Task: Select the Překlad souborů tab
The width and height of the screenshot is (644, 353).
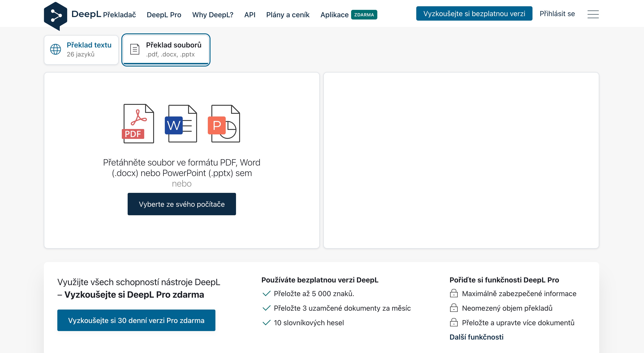Action: tap(166, 50)
